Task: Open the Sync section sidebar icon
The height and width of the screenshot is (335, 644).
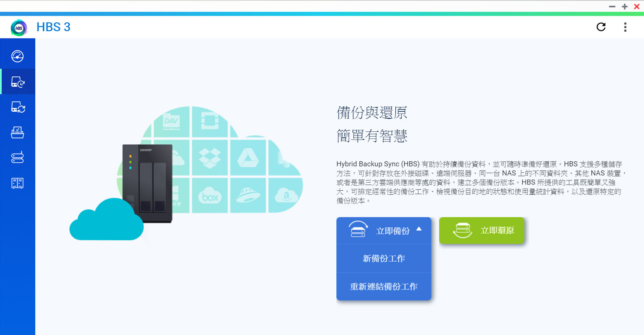Action: [17, 107]
